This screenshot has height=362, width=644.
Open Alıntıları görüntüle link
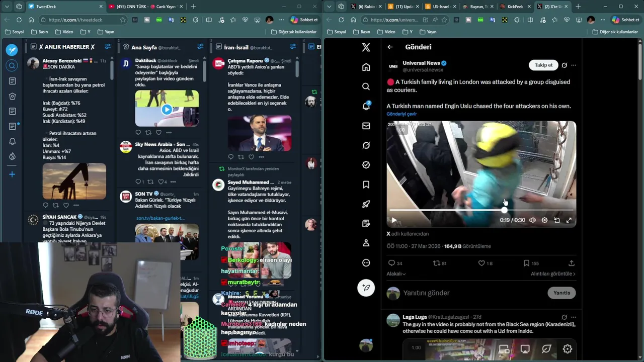coord(553,274)
